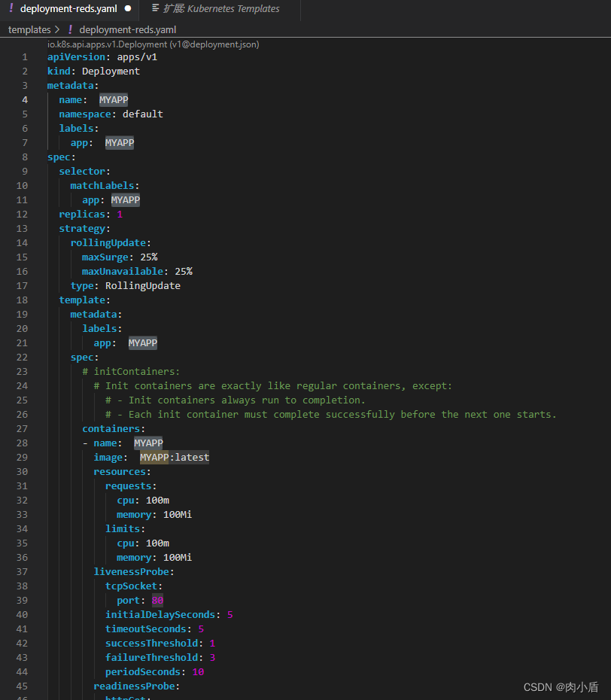The width and height of the screenshot is (611, 700).
Task: Click maxUnavailable 25% value
Action: pyautogui.click(x=184, y=272)
